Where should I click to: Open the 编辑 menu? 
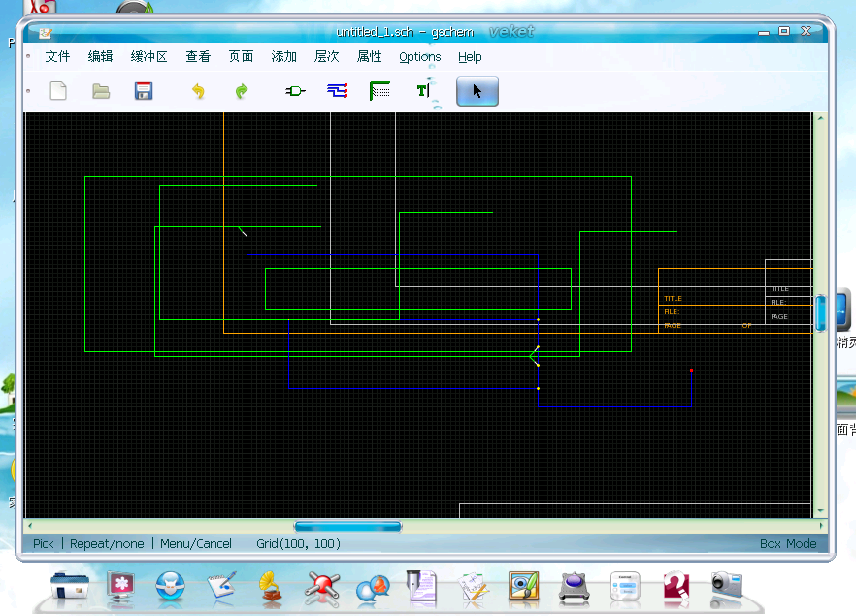(x=101, y=56)
